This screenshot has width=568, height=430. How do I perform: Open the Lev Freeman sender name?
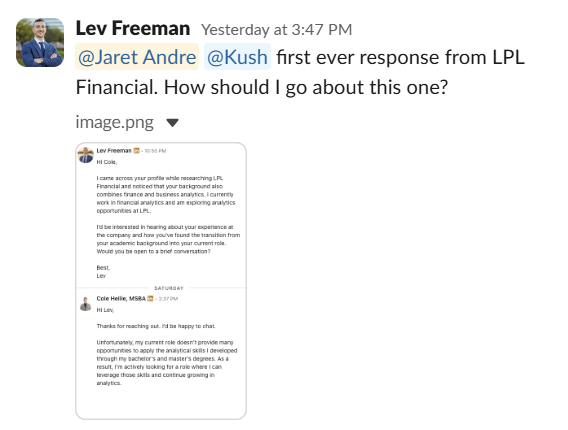pos(133,29)
